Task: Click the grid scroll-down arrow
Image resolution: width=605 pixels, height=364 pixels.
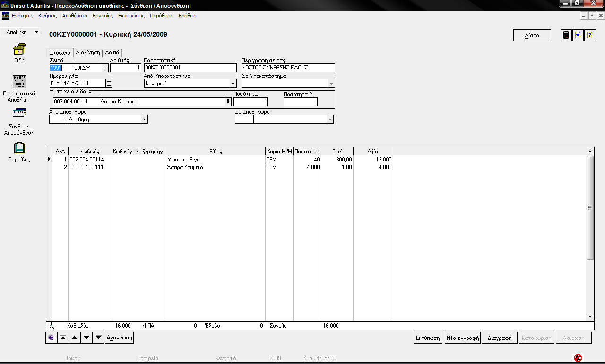Action: coord(590,317)
